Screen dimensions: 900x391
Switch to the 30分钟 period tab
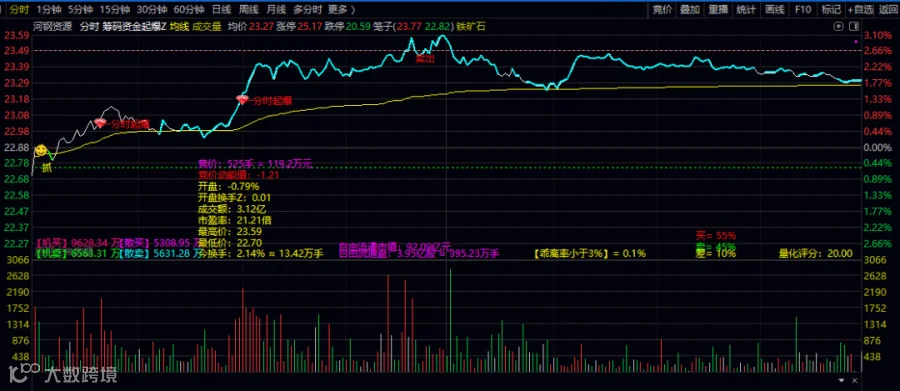[x=152, y=9]
